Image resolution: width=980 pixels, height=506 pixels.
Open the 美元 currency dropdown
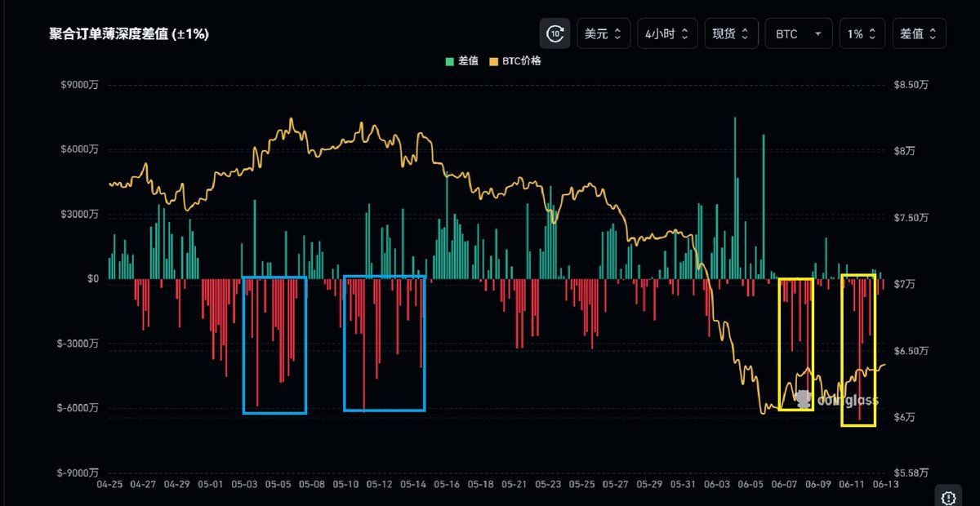click(604, 33)
